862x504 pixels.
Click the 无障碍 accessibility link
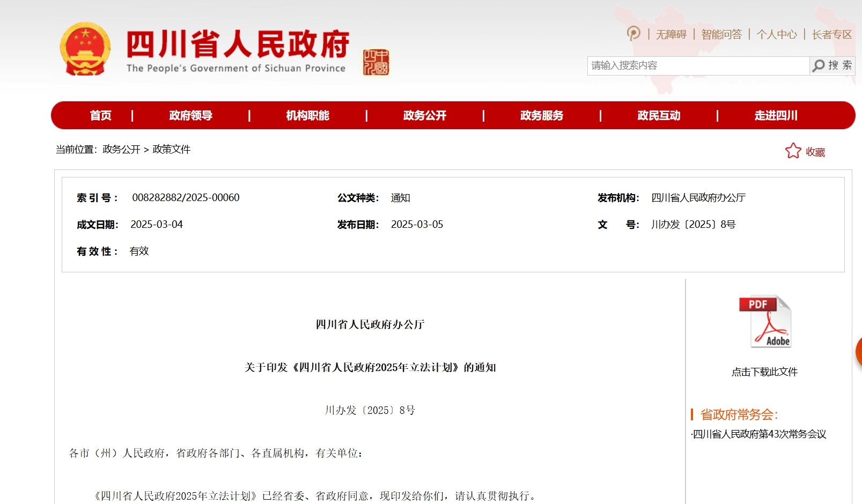[671, 34]
